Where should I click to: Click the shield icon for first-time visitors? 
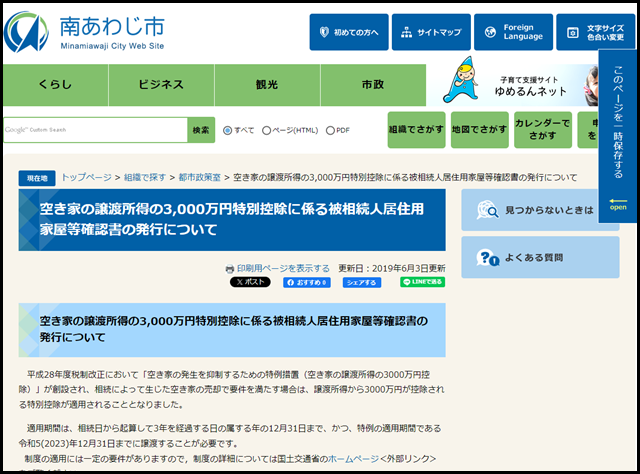coord(324,32)
